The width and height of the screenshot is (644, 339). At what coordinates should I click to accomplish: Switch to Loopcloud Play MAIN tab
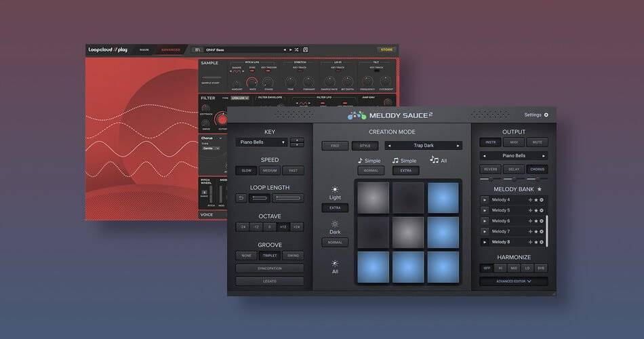[x=144, y=49]
